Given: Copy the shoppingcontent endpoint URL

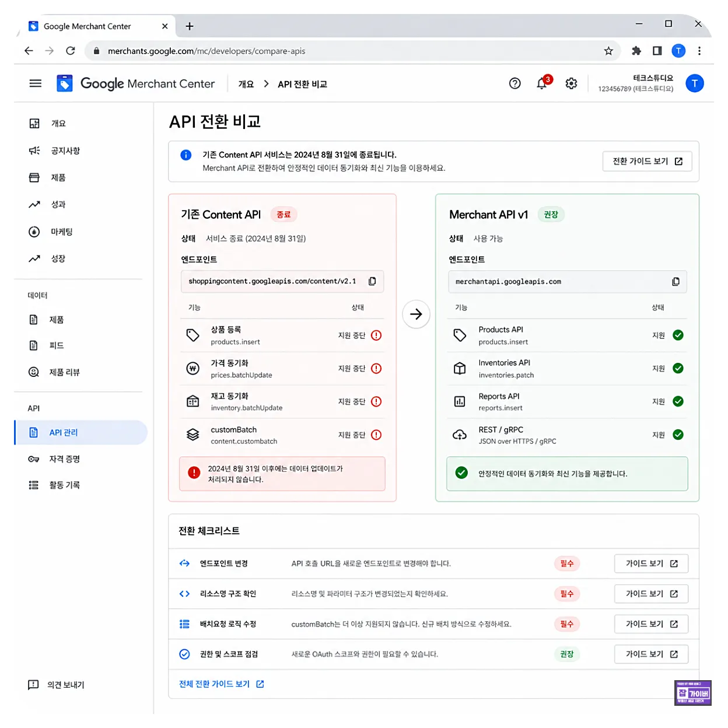Looking at the screenshot, I should pyautogui.click(x=372, y=281).
